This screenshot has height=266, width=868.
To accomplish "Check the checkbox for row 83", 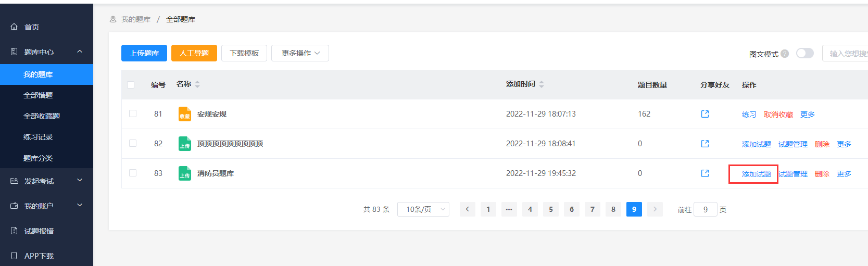I will [x=133, y=173].
